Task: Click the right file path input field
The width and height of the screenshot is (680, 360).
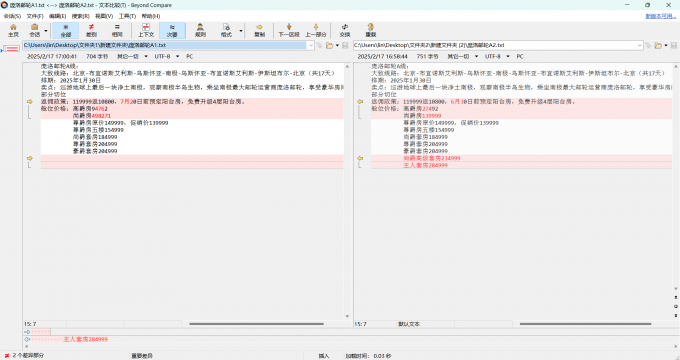Action: click(x=494, y=45)
